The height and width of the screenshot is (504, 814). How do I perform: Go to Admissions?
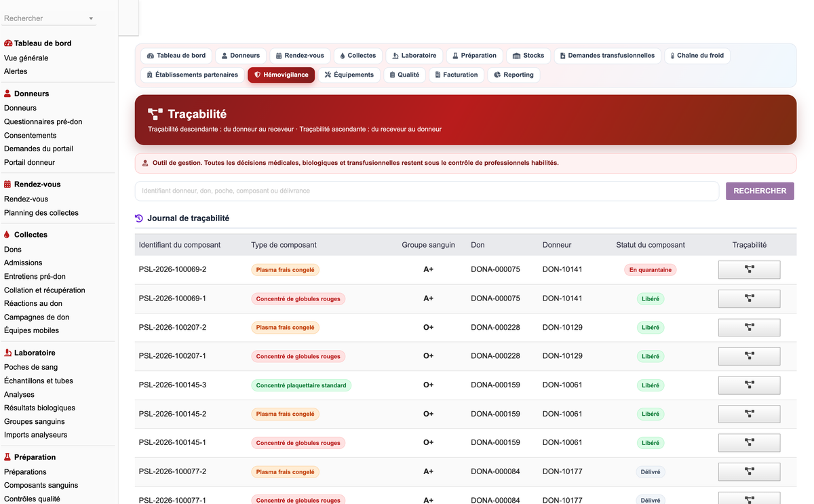[23, 263]
